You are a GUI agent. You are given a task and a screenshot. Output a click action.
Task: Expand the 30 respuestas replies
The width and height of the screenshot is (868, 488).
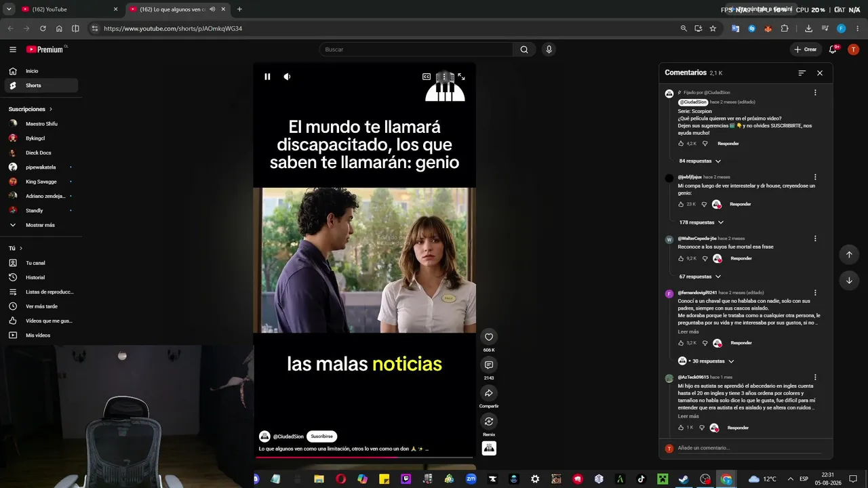click(706, 361)
